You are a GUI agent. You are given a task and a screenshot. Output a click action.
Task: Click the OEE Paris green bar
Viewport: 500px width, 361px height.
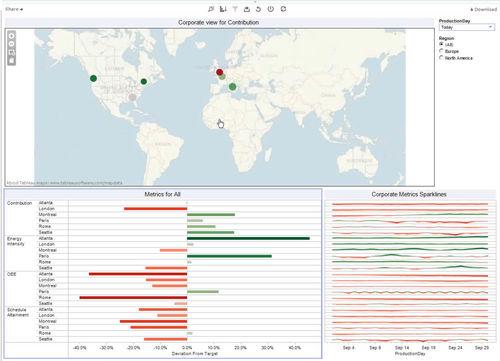click(x=203, y=292)
